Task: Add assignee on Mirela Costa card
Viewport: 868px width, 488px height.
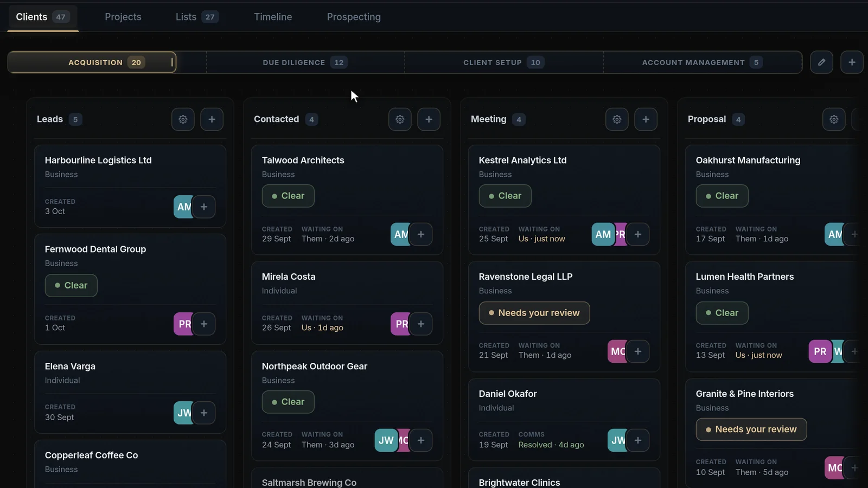Action: click(x=421, y=324)
